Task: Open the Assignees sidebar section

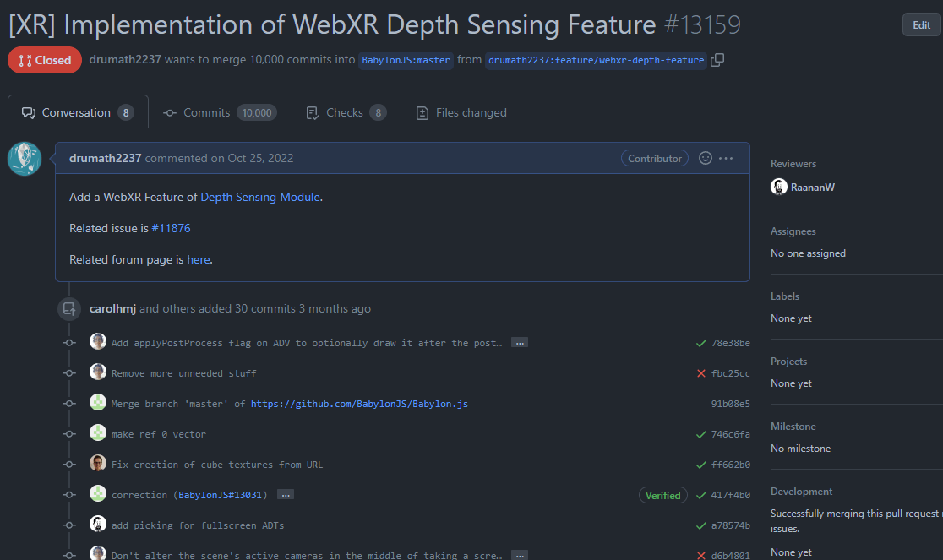Action: (x=793, y=231)
